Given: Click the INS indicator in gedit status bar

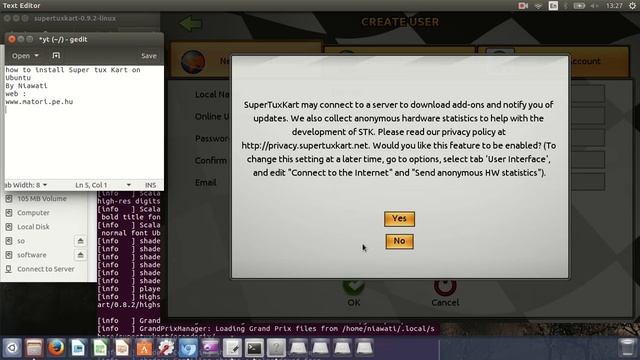Looking at the screenshot, I should 150,185.
